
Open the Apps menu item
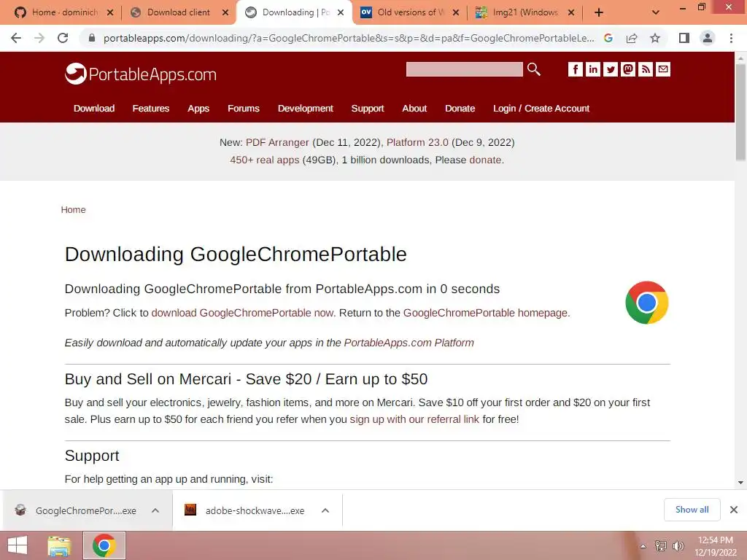[198, 109]
